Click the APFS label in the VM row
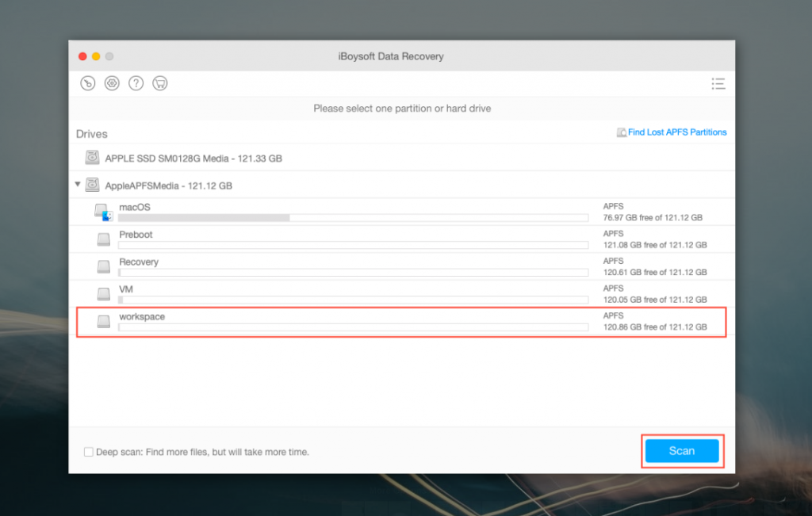 [x=613, y=289]
